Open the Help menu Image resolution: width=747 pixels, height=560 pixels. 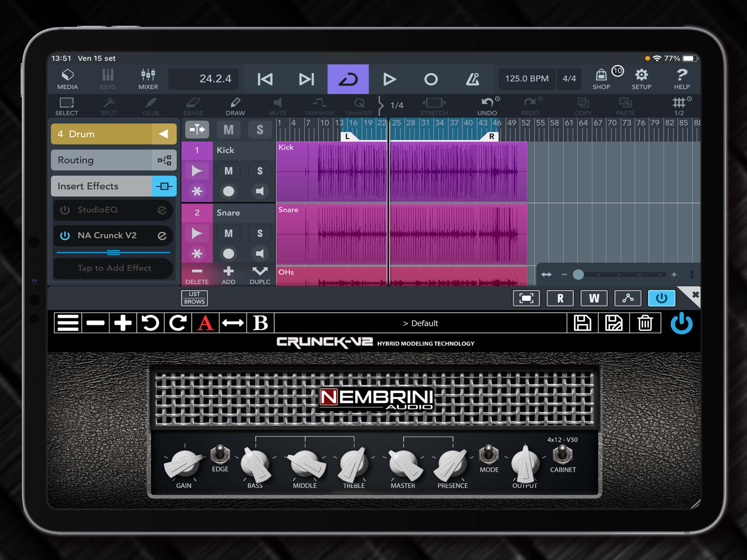[x=682, y=79]
